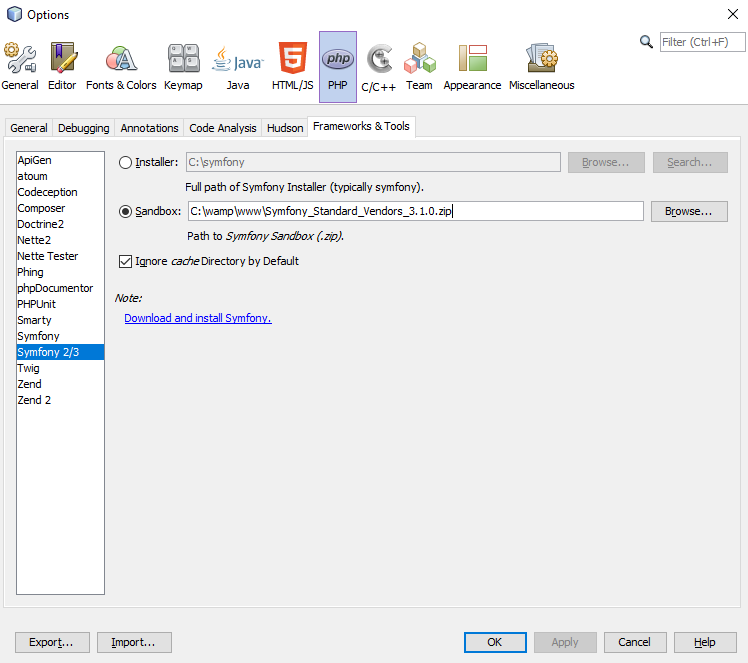Click the Cancel button

click(x=634, y=642)
